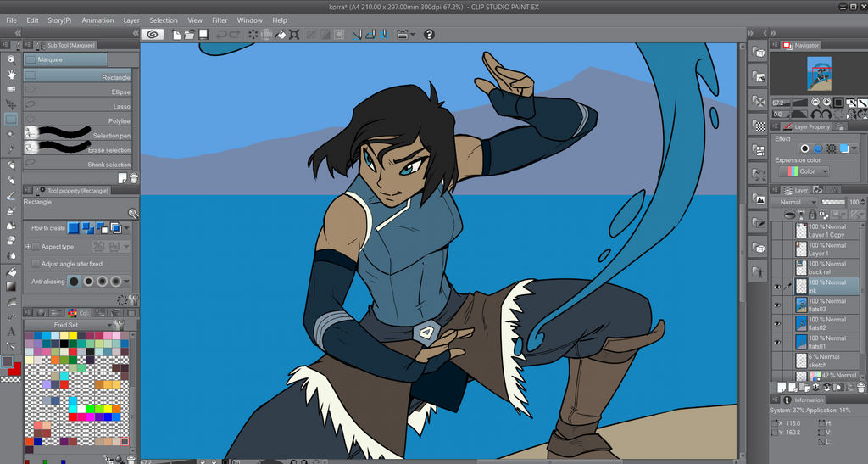
Task: Open file from command bar
Action: point(189,35)
